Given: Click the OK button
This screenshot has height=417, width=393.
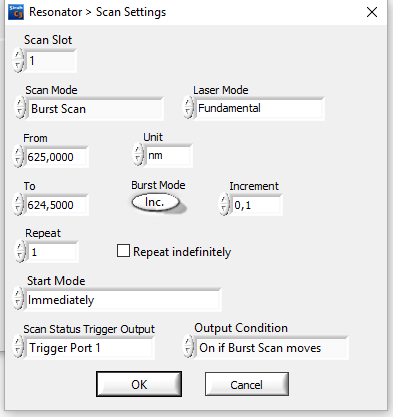Looking at the screenshot, I should (139, 384).
